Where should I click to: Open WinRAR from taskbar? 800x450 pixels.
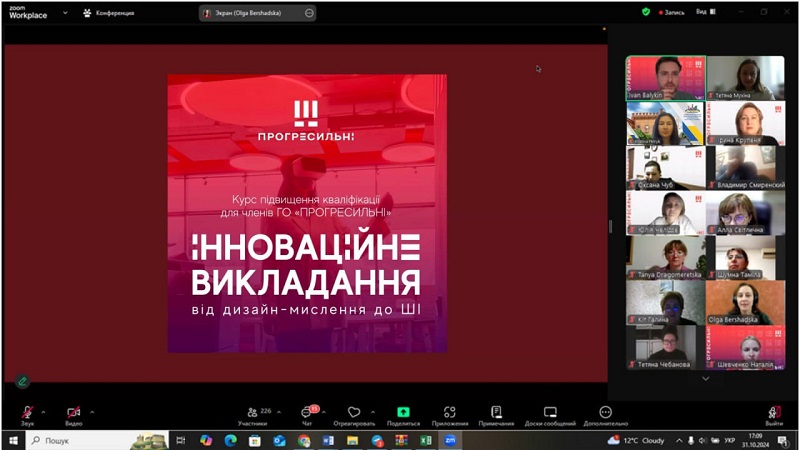click(x=402, y=440)
